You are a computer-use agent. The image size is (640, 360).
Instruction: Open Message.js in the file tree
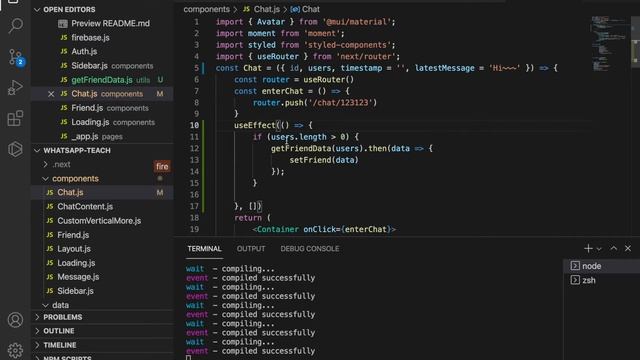pos(102,277)
